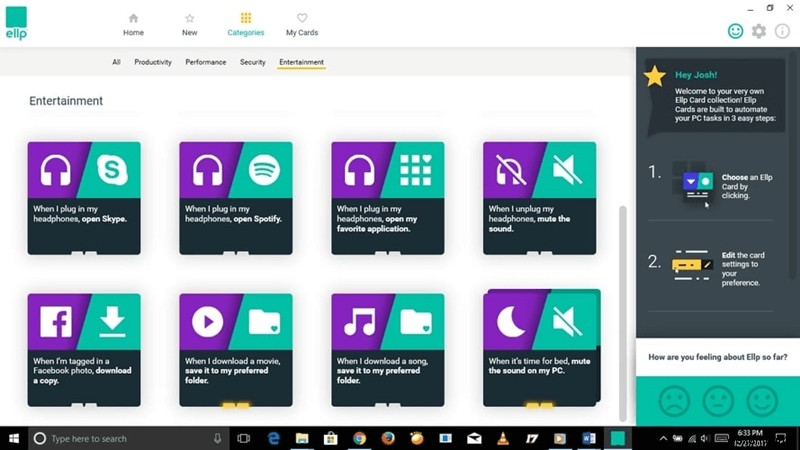Open the 'download a song' card
The width and height of the screenshot is (800, 450).
[x=388, y=350]
